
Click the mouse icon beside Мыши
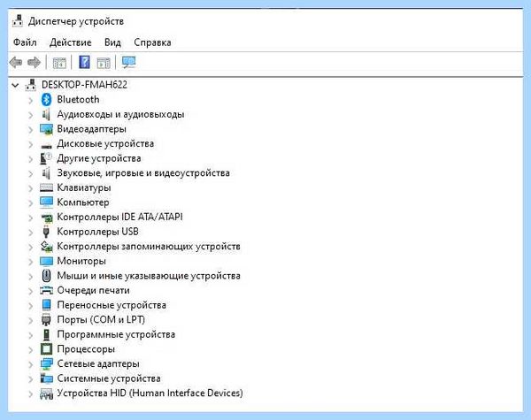pyautogui.click(x=46, y=276)
